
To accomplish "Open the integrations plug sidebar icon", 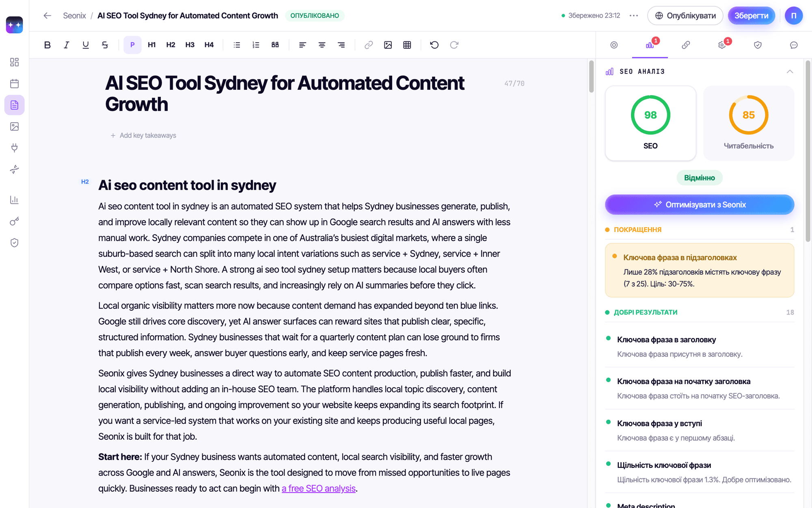I will (15, 148).
